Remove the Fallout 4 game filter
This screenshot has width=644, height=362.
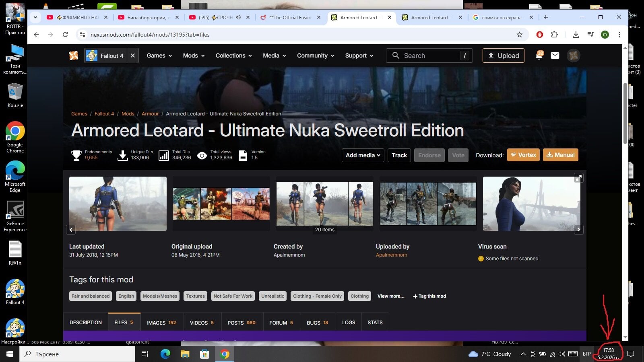132,56
